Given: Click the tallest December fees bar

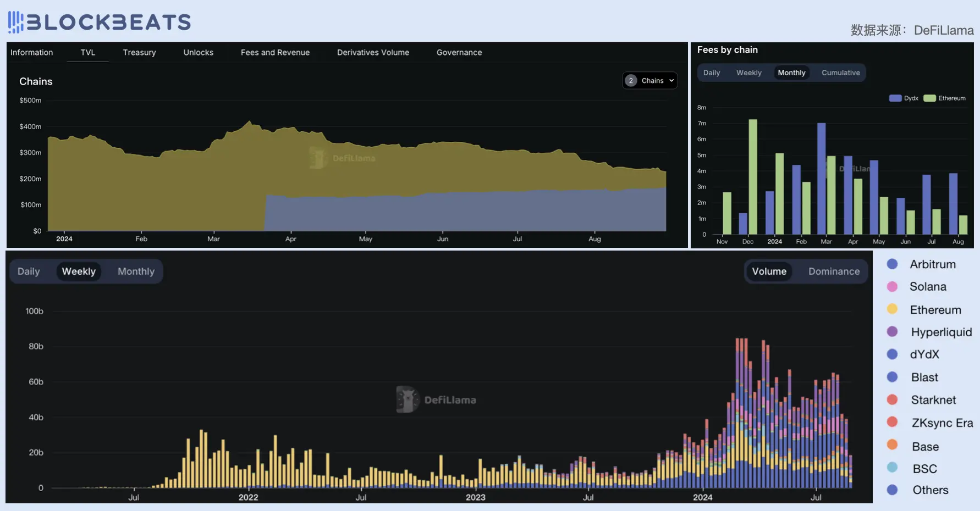Looking at the screenshot, I should (x=753, y=176).
